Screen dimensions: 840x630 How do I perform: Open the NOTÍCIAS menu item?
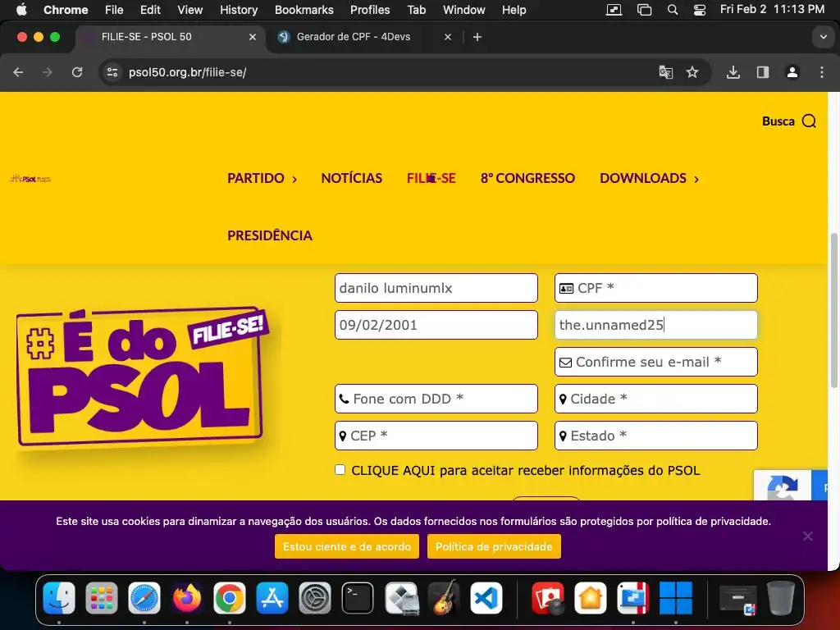351,178
